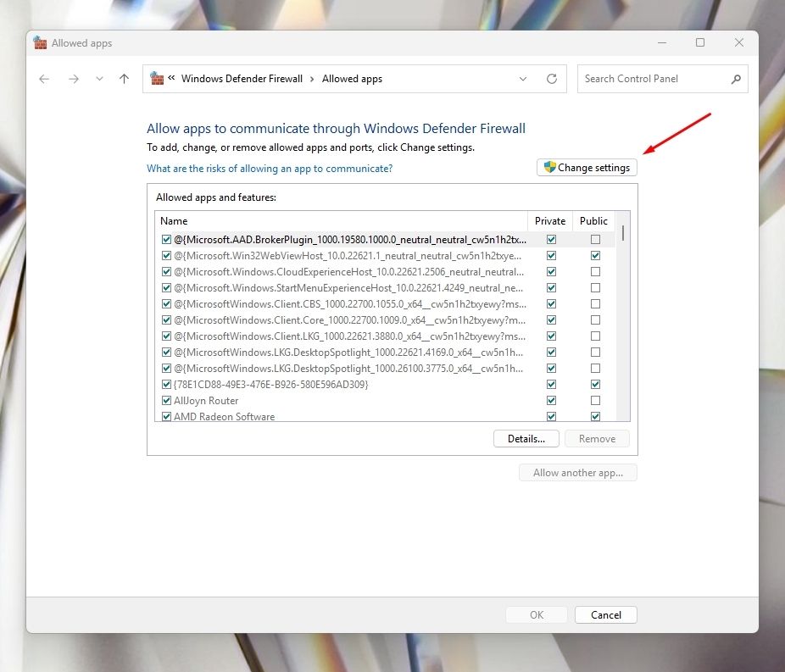The height and width of the screenshot is (672, 785).
Task: Click the Back navigation arrow
Action: (44, 79)
